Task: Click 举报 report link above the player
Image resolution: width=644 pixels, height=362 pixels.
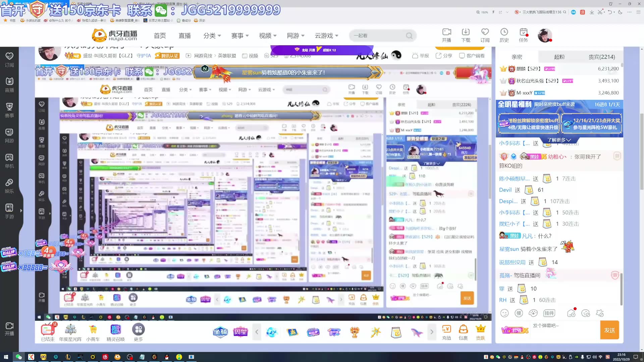Action: click(421, 56)
